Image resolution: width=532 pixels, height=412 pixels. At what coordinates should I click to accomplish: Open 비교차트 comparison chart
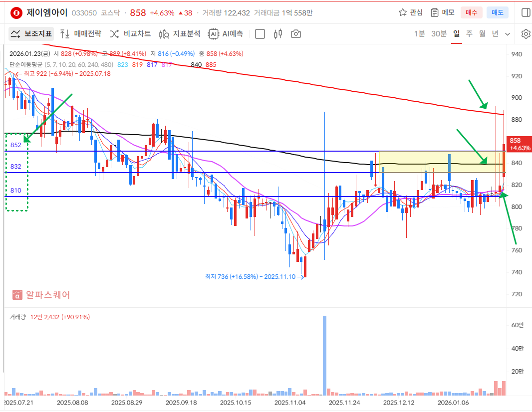point(130,34)
